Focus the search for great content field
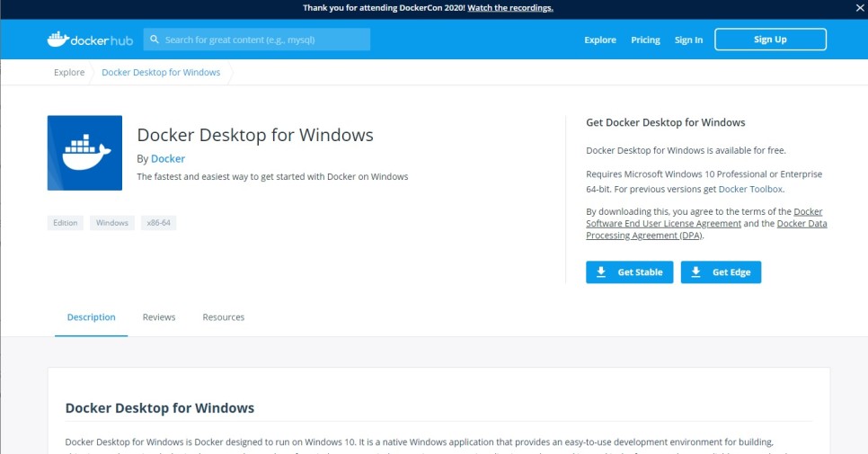Image resolution: width=868 pixels, height=454 pixels. (257, 40)
